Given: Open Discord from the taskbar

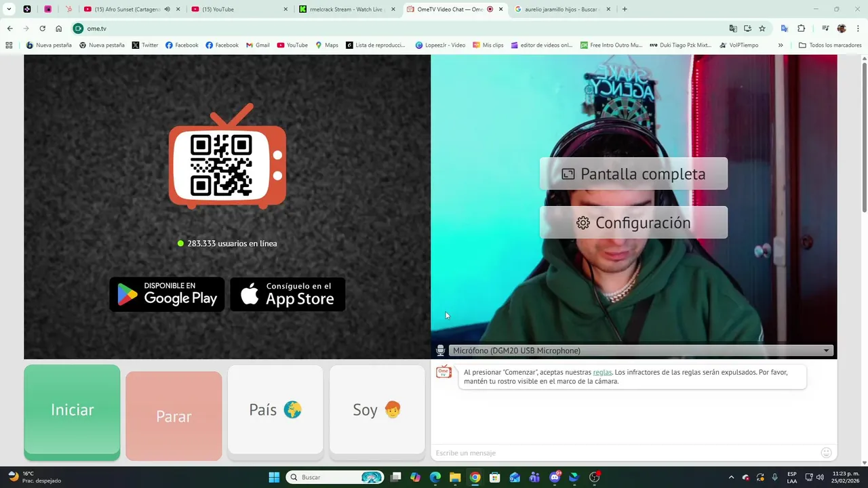Looking at the screenshot, I should pos(555,477).
